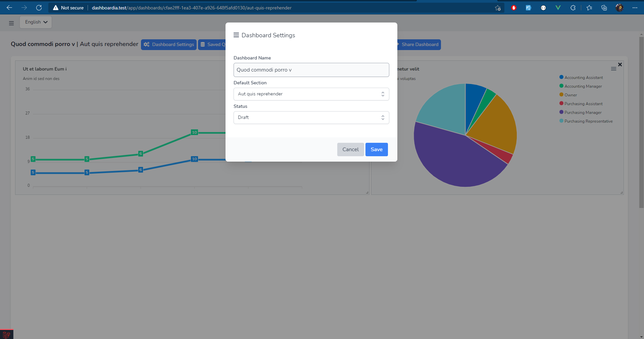Click the Save button
This screenshot has height=339, width=644.
click(x=376, y=150)
